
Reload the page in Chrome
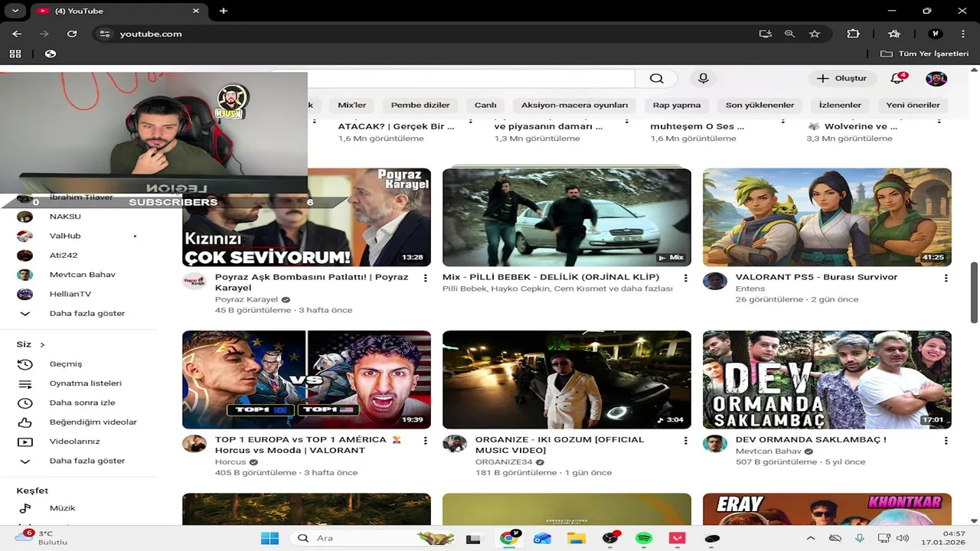[x=72, y=34]
